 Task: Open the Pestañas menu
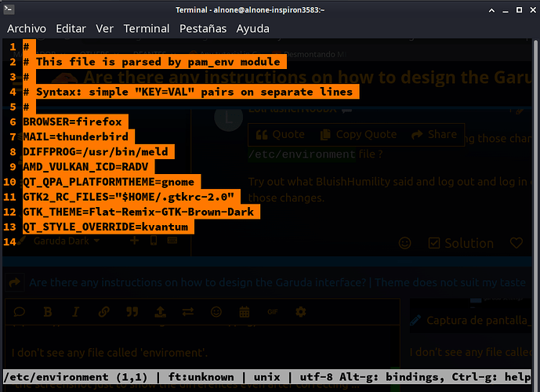click(x=202, y=28)
